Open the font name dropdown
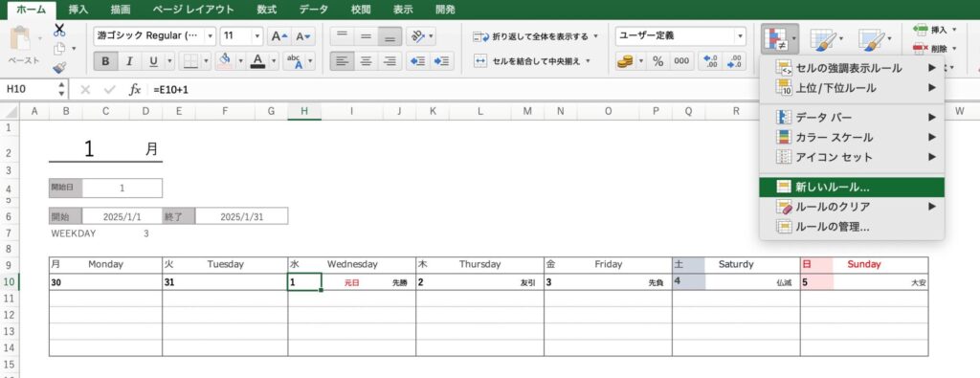980x378 pixels. (x=210, y=36)
